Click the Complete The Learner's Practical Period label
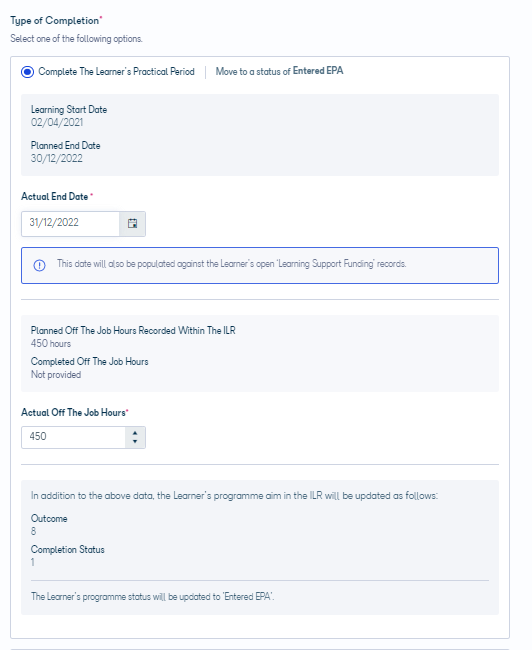This screenshot has height=650, width=532. pos(117,72)
